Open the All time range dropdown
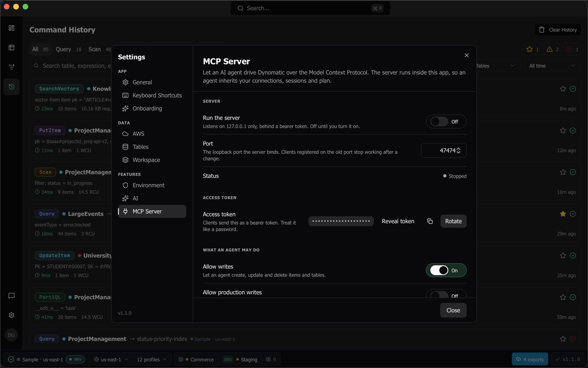The width and height of the screenshot is (588, 368). click(552, 66)
